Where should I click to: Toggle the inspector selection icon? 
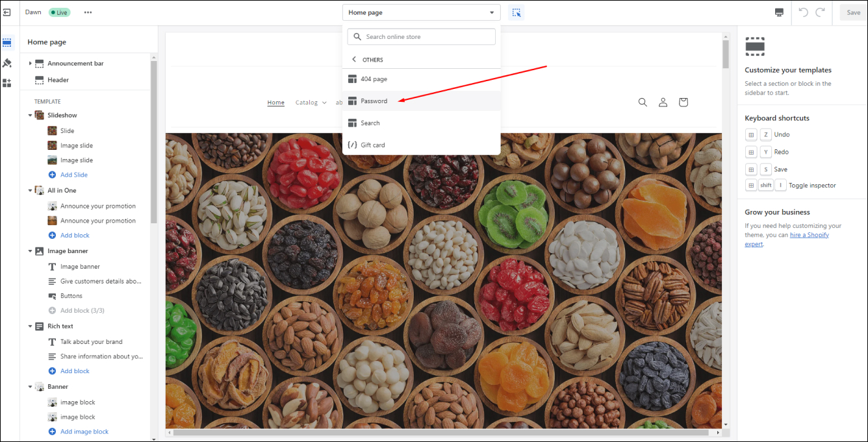tap(517, 12)
